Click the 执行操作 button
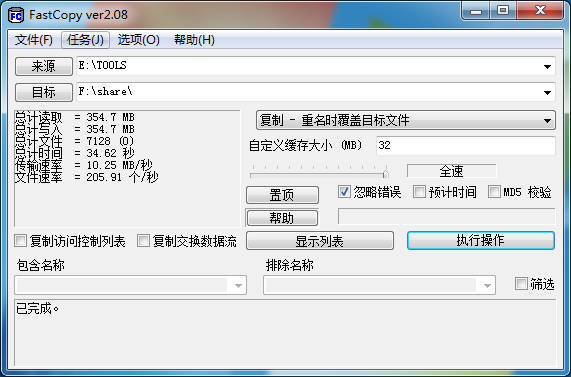The height and width of the screenshot is (377, 571). pyautogui.click(x=481, y=240)
